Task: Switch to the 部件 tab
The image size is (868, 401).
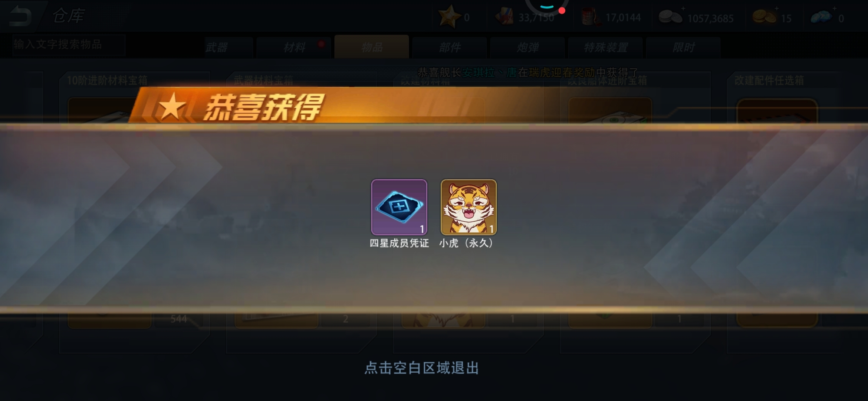Action: (450, 48)
